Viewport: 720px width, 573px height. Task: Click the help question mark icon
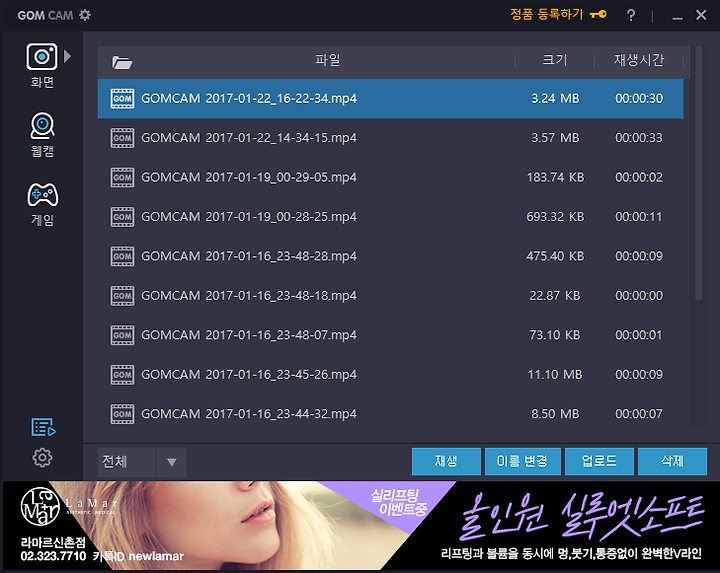click(x=631, y=15)
